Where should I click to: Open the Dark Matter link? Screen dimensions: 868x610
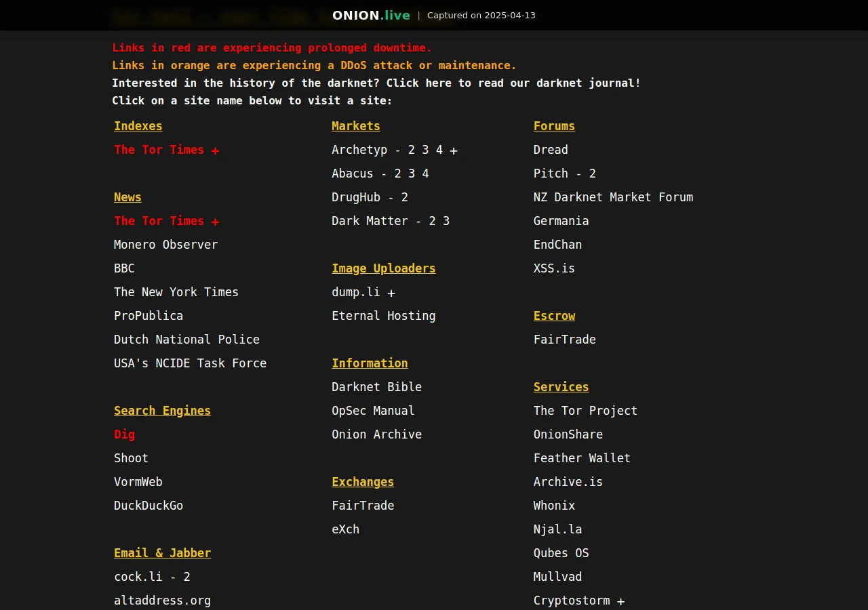(x=370, y=221)
